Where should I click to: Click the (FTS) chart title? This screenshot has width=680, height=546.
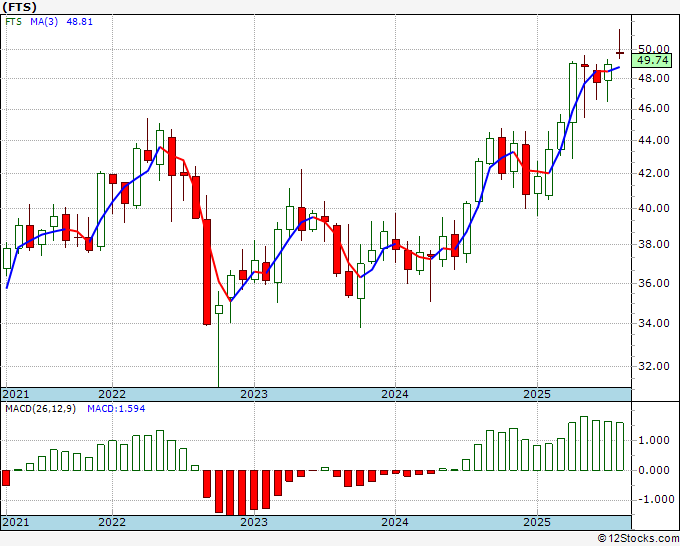pos(20,7)
